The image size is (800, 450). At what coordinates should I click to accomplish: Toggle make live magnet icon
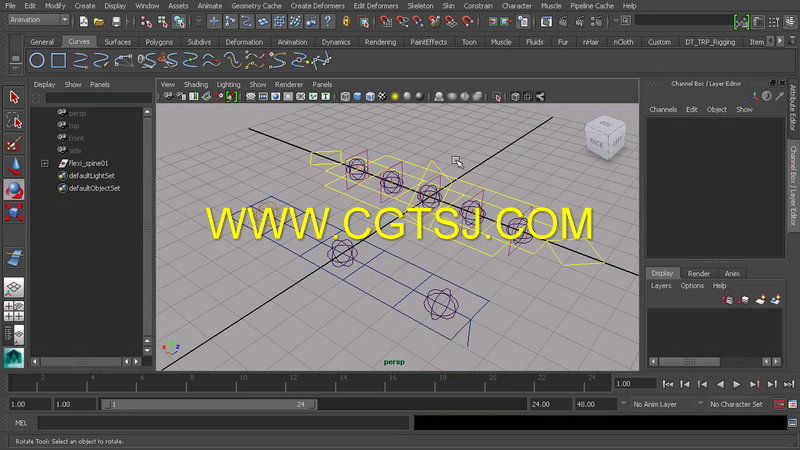(467, 21)
